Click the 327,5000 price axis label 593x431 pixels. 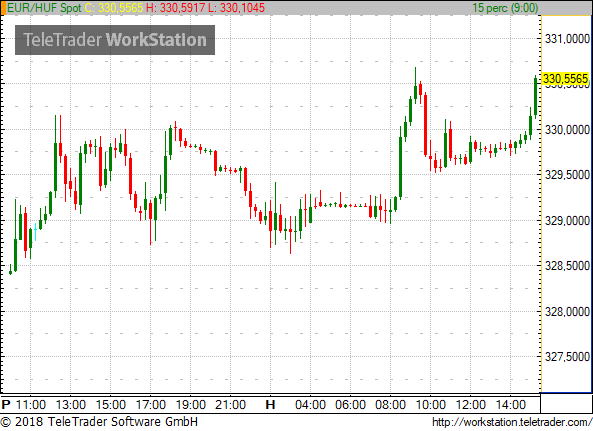pyautogui.click(x=567, y=357)
